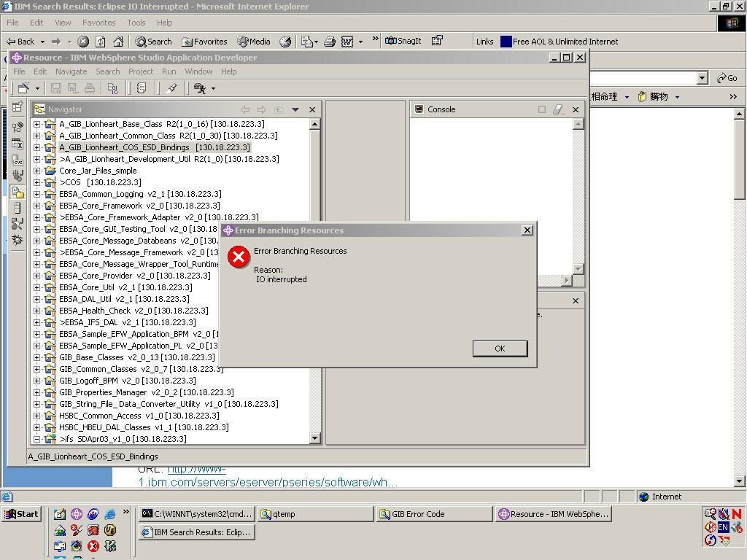Click Navigator back arrow icon
The height and width of the screenshot is (560, 747).
click(x=245, y=109)
